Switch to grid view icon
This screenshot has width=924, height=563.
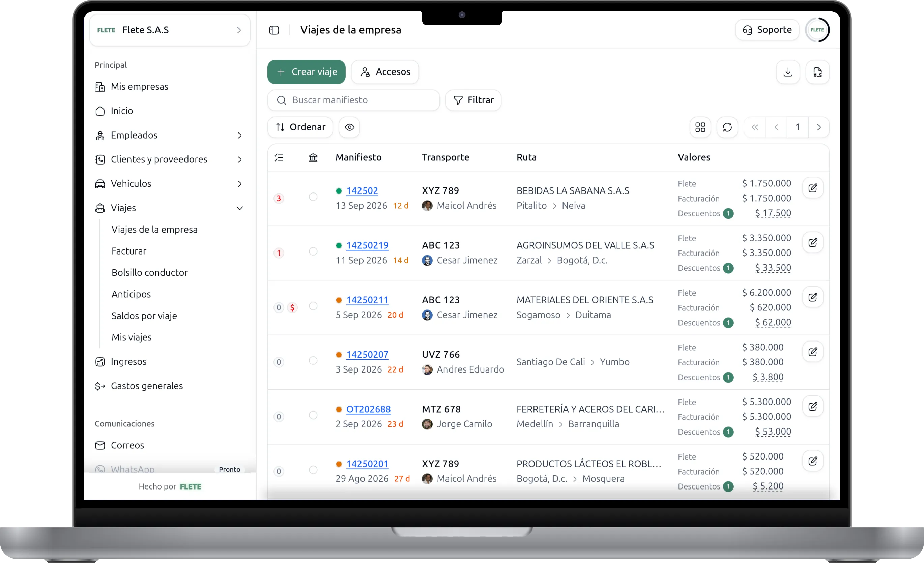tap(700, 127)
